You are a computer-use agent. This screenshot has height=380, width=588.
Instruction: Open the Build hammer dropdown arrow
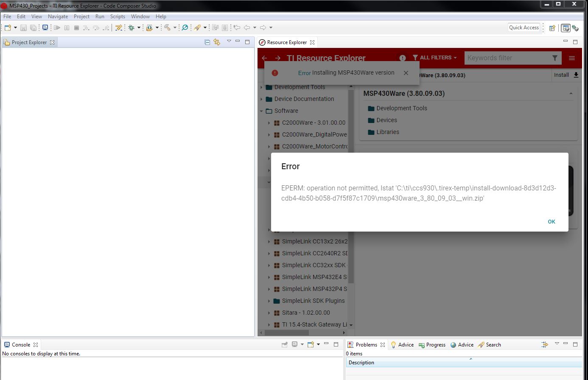coord(175,28)
